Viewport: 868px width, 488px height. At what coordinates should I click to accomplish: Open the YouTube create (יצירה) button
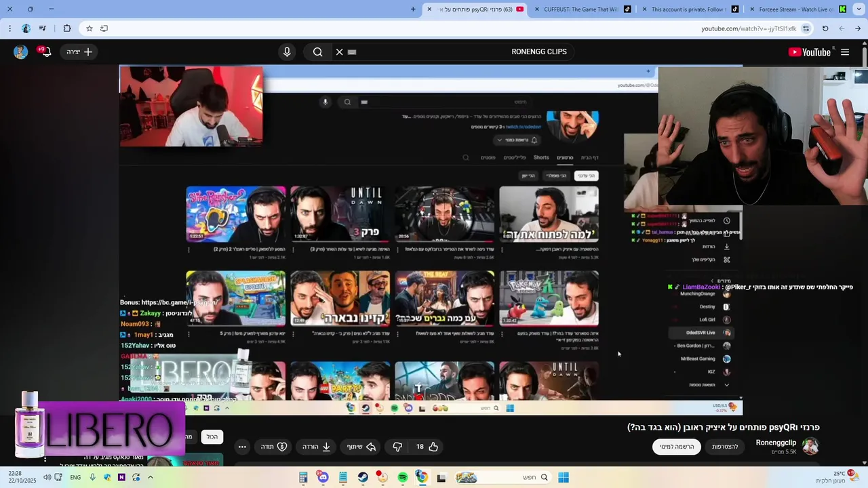tap(79, 52)
